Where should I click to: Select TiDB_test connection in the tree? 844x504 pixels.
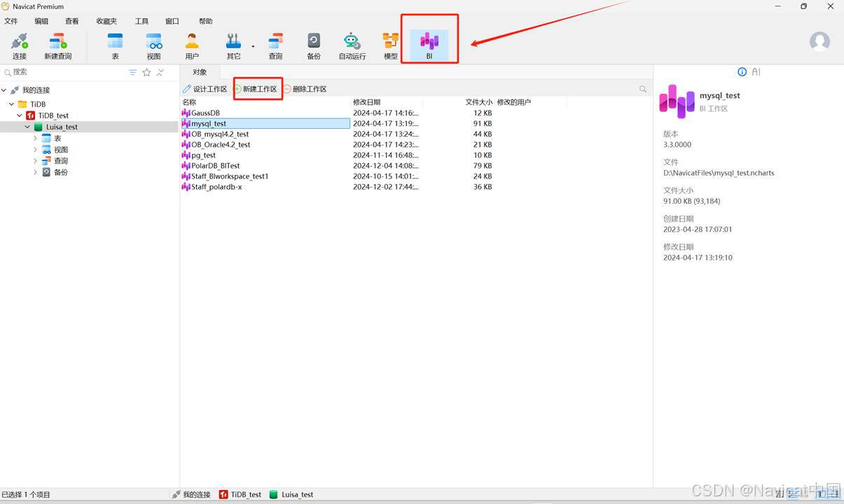53,115
